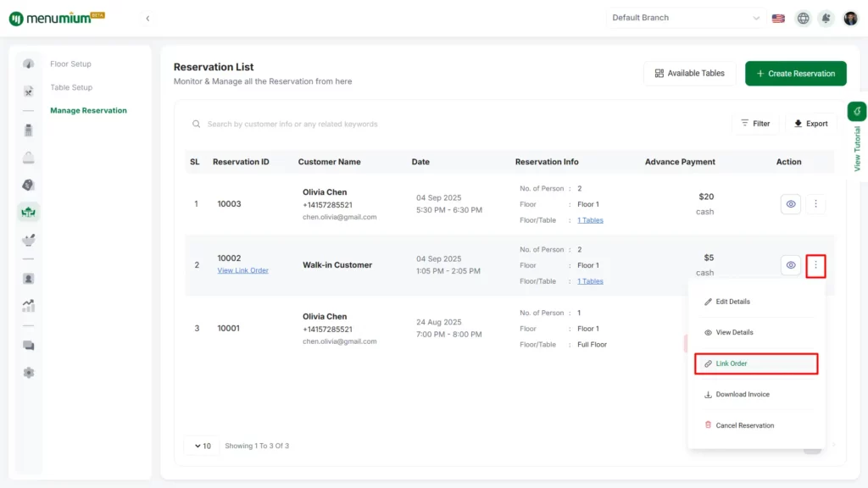
Task: Open the discount tag sidebar icon
Action: (x=28, y=185)
